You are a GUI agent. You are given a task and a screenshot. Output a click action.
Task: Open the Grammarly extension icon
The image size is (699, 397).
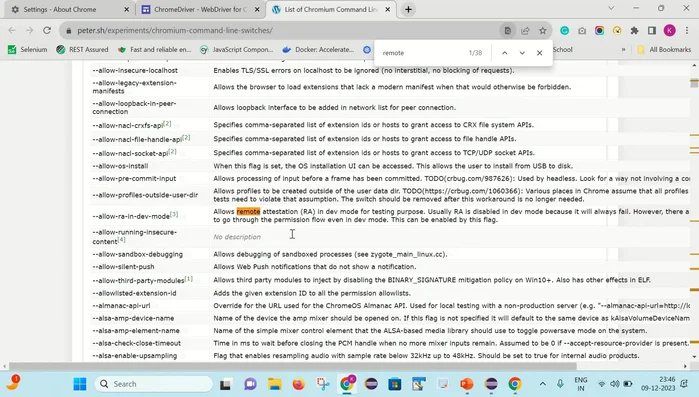(564, 30)
